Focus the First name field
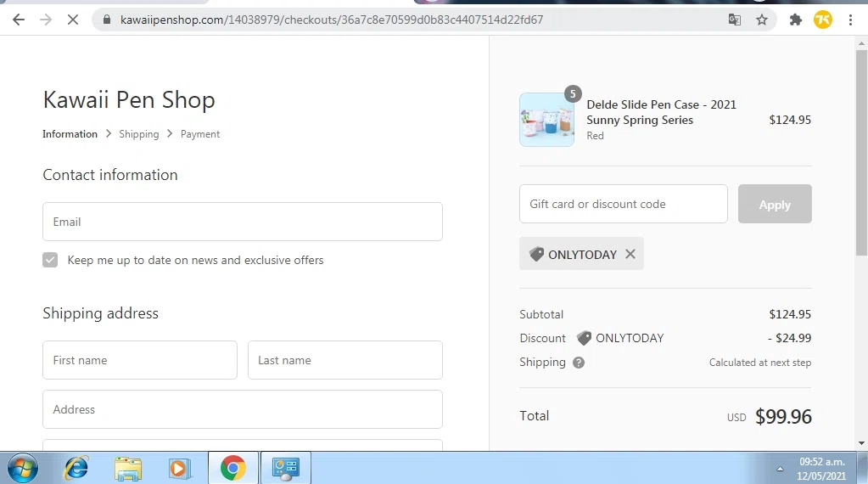Screen dimensions: 868x484 (x=140, y=360)
